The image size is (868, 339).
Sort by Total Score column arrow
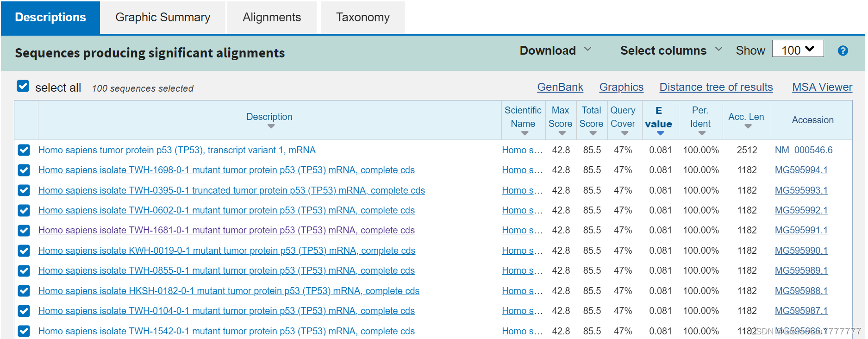593,133
